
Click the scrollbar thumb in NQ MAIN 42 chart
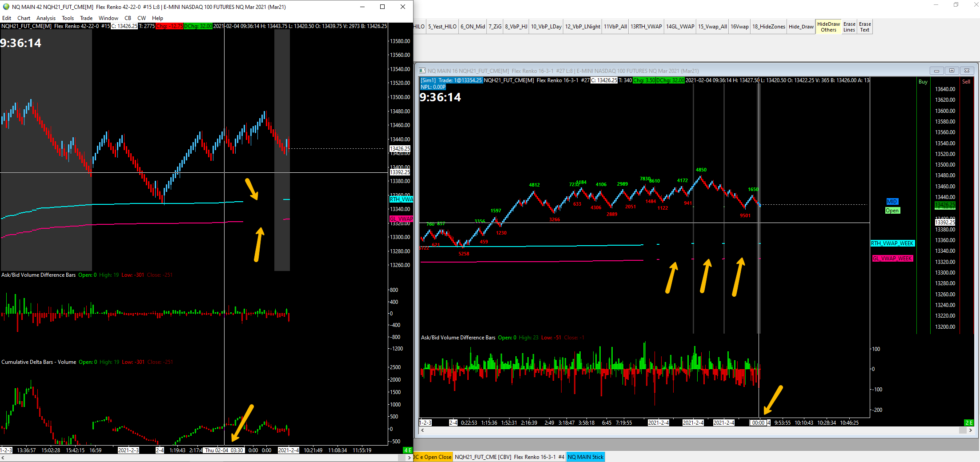[x=402, y=458]
